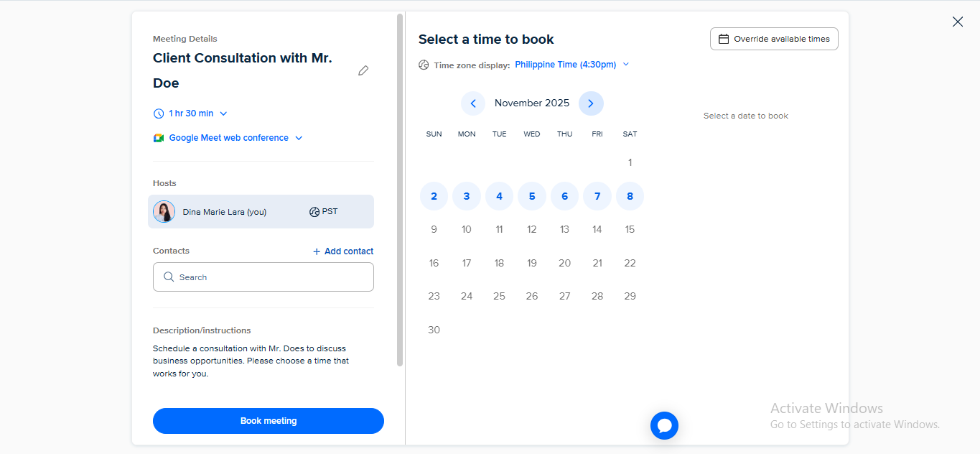This screenshot has height=454, width=980.
Task: Expand the 1 hr 30 min duration dropdown
Action: pos(191,114)
